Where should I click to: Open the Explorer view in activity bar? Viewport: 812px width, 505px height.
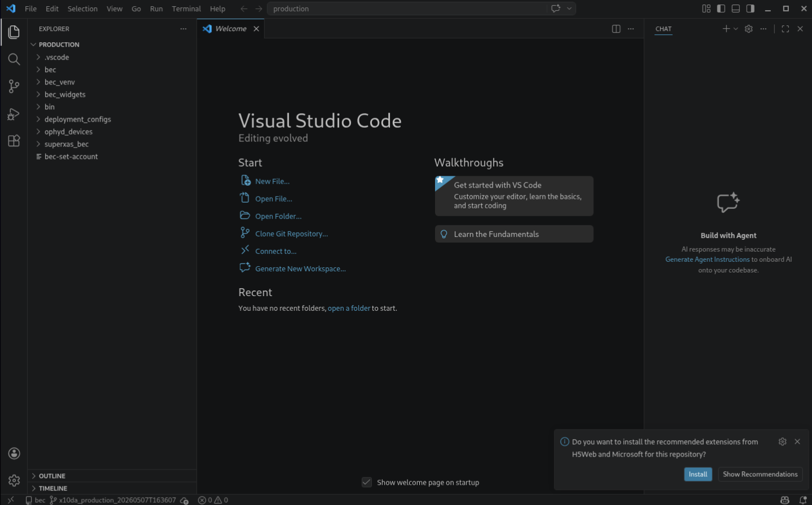pyautogui.click(x=14, y=32)
